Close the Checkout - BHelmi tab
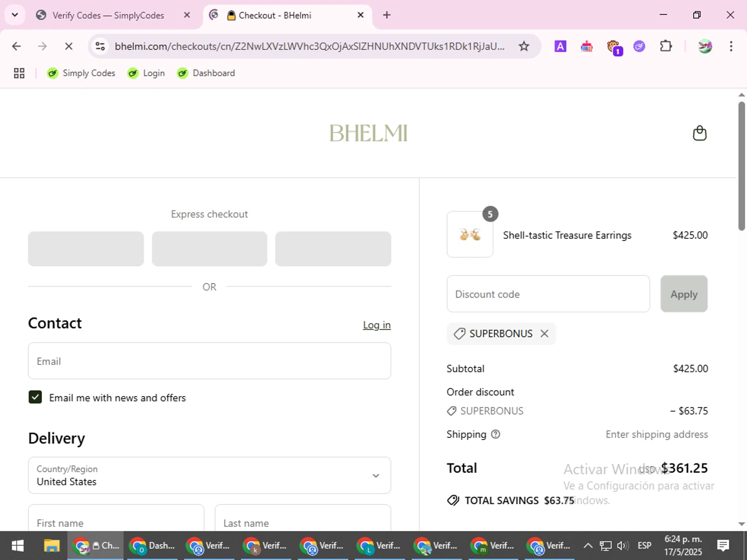The height and width of the screenshot is (560, 747). point(361,15)
